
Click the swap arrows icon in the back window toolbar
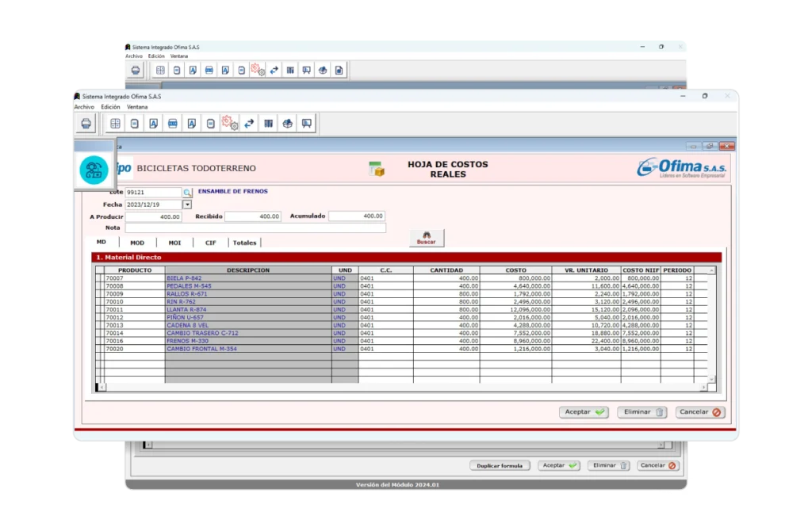[x=274, y=70]
